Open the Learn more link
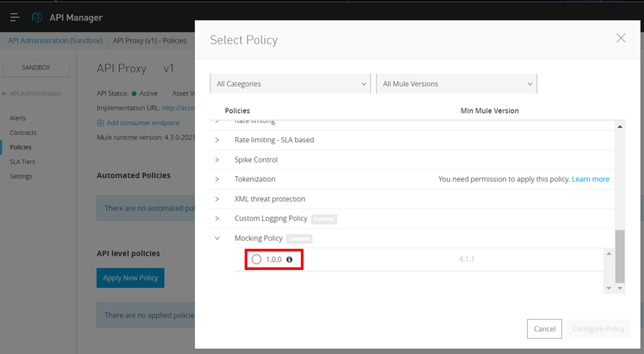 (x=590, y=179)
